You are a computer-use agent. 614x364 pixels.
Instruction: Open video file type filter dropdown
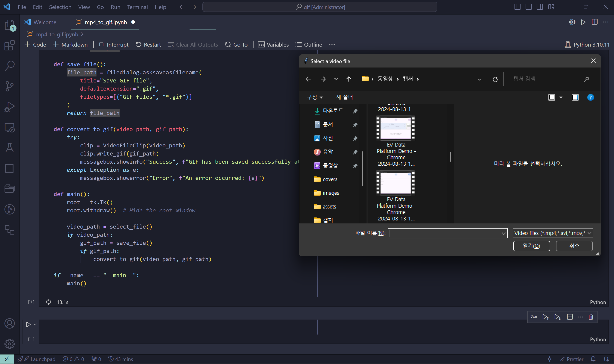click(x=553, y=233)
